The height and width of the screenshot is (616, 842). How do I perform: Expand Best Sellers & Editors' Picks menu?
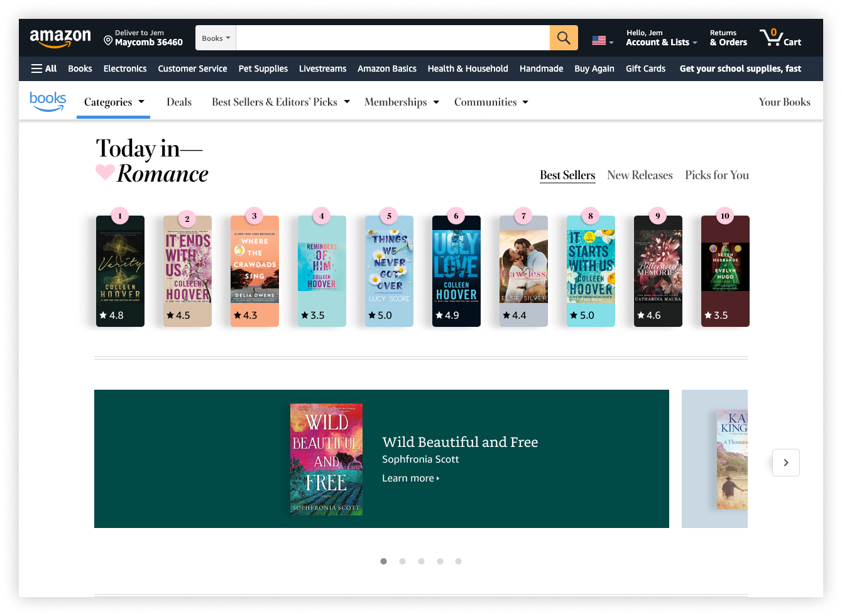[281, 102]
